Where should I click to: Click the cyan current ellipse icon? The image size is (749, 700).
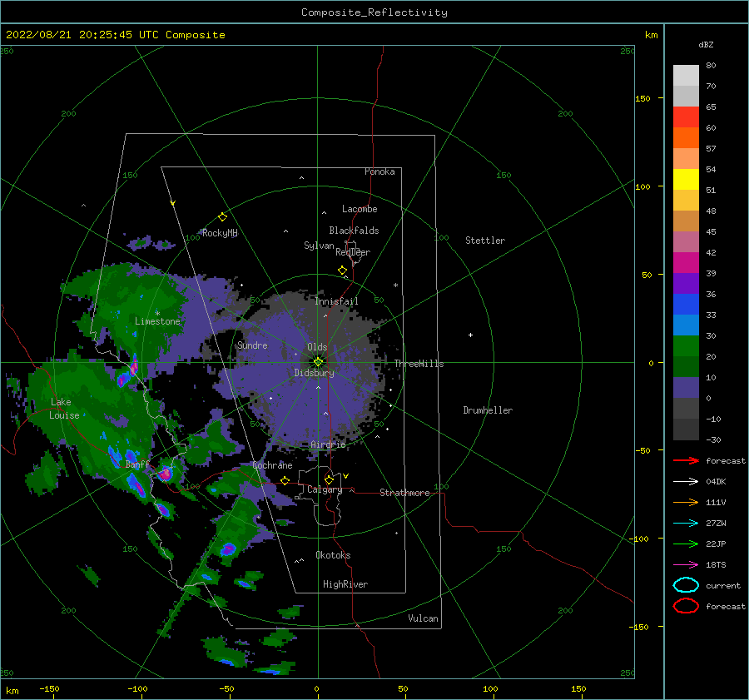coord(686,585)
